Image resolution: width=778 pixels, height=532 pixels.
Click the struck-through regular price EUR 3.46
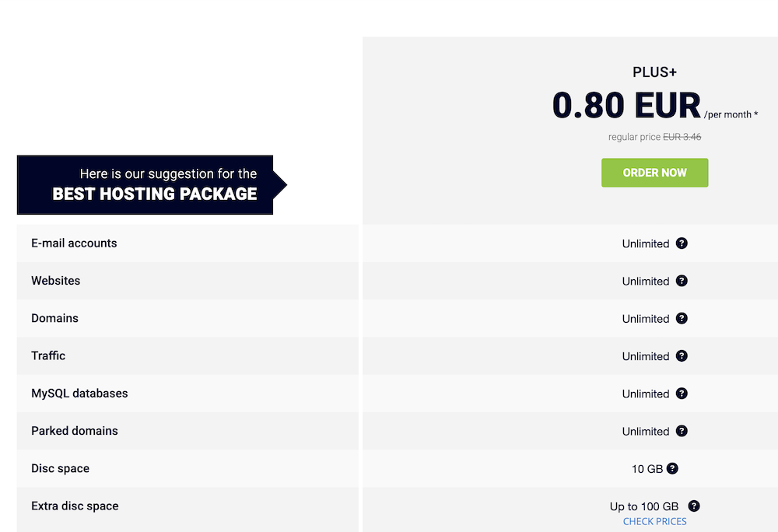pyautogui.click(x=682, y=138)
